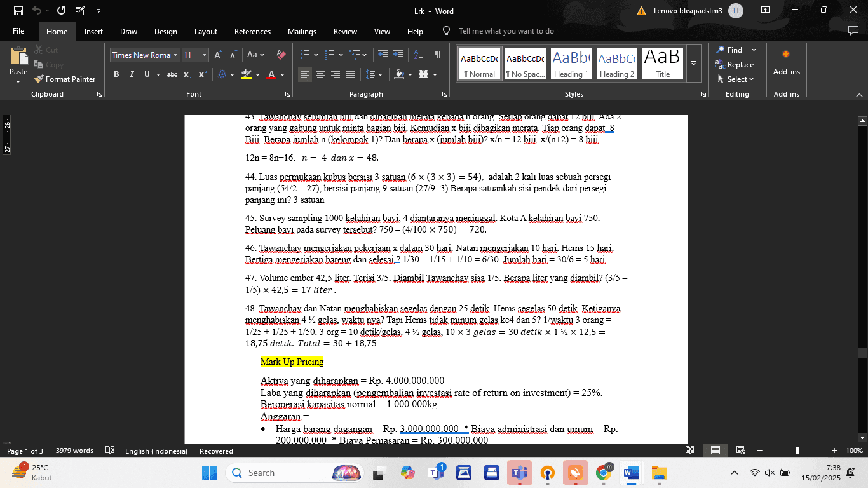Zoom in with the plus button

[x=836, y=451]
